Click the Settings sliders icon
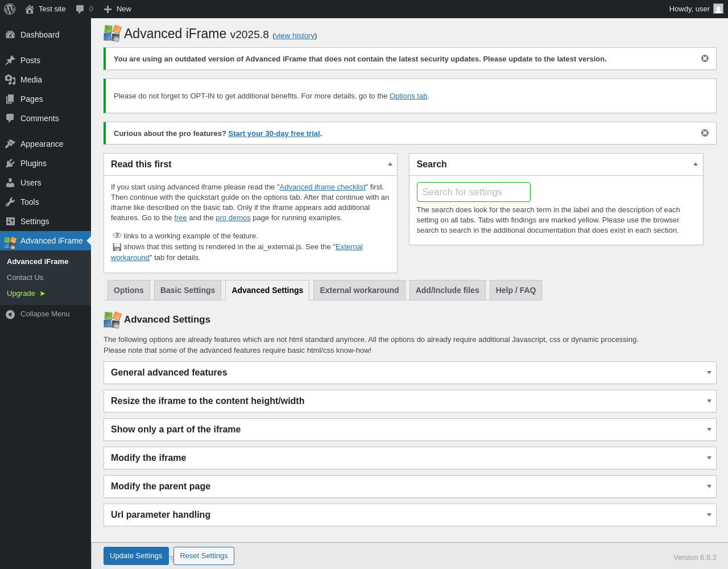728x569 pixels. point(10,221)
